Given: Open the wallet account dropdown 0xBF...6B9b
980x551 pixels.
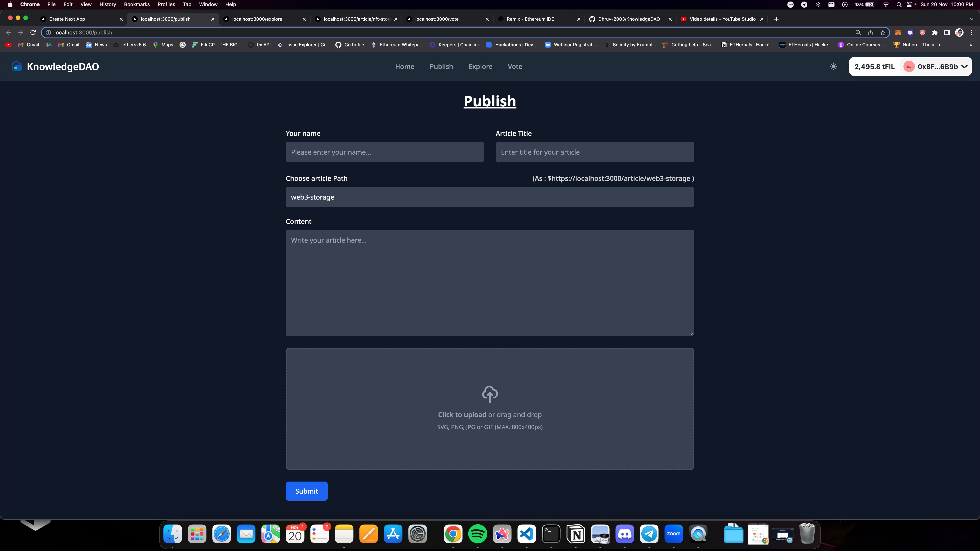Looking at the screenshot, I should (936, 67).
